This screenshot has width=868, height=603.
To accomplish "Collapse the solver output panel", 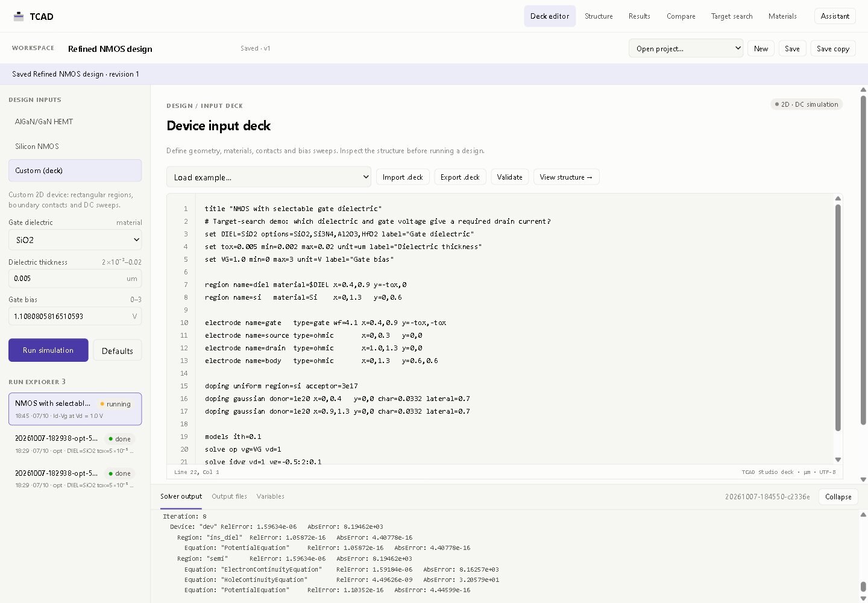I will (838, 497).
